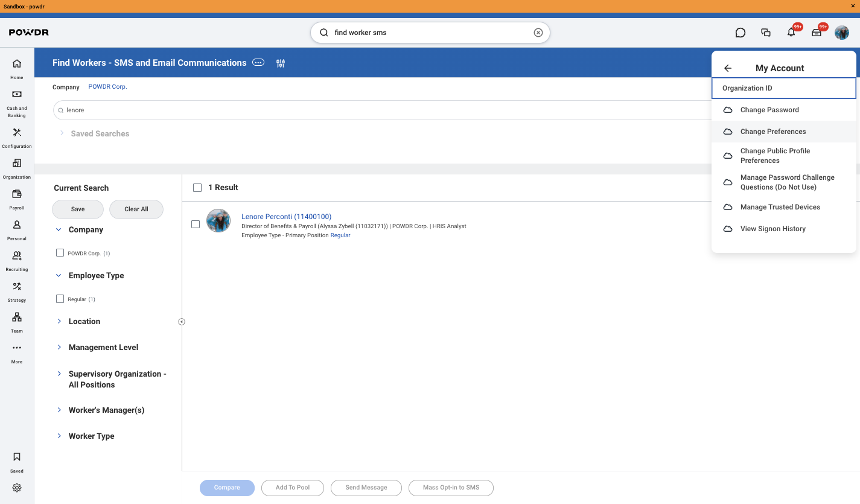860x504 pixels.
Task: Click Mass Opt-in to SMS
Action: [x=451, y=488]
